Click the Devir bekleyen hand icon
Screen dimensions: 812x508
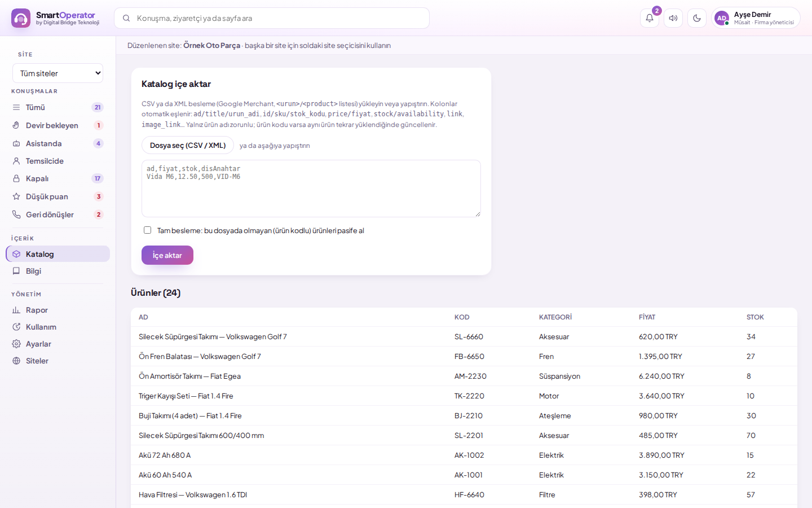[16, 125]
